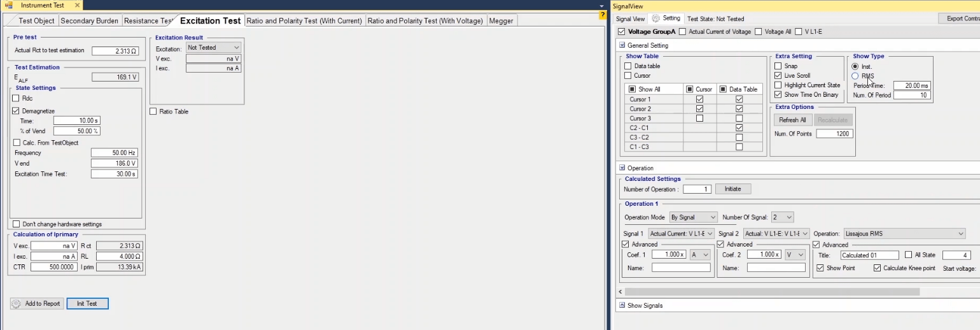Click the V end input field
Image resolution: width=980 pixels, height=330 pixels.
point(114,164)
